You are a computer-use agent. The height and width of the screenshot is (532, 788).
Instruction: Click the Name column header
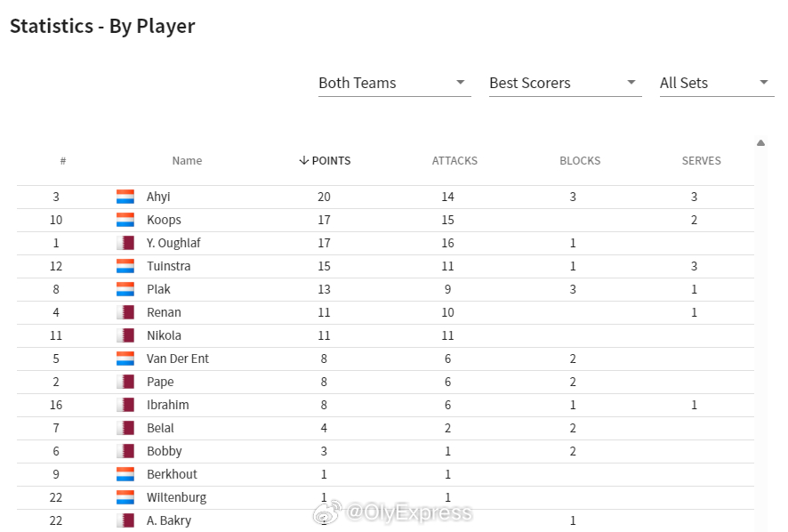click(187, 161)
